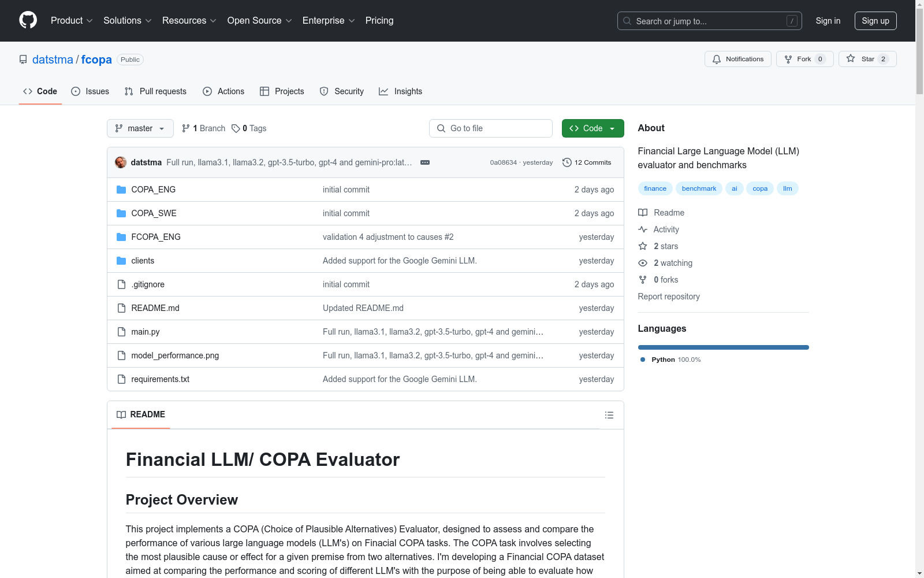
Task: Click the FCOPA_ENG folder icon
Action: 121,237
